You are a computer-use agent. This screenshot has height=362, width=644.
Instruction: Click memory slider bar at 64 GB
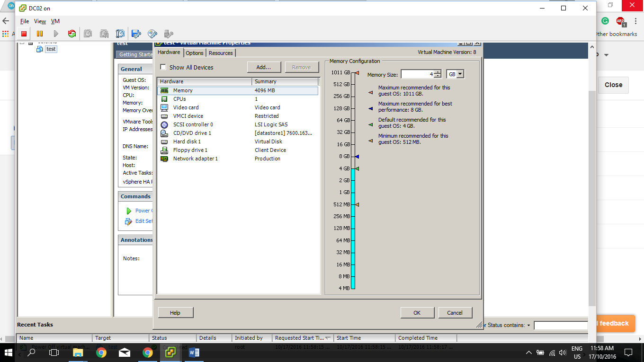point(353,120)
